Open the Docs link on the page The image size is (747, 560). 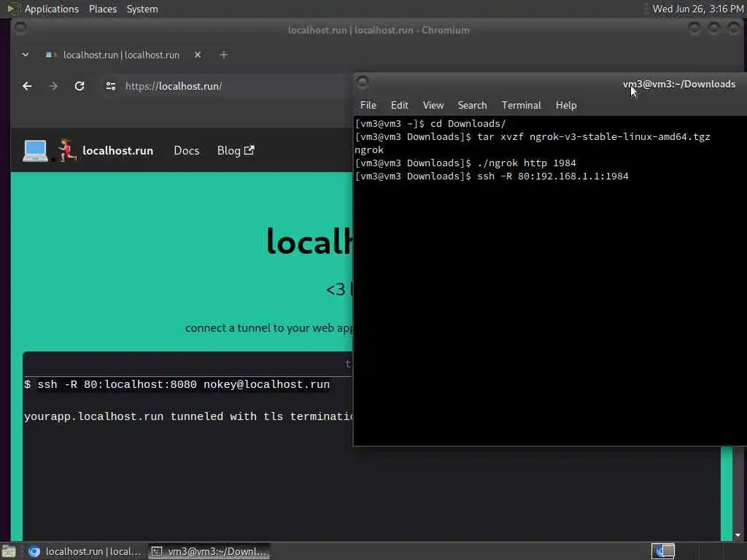point(186,151)
